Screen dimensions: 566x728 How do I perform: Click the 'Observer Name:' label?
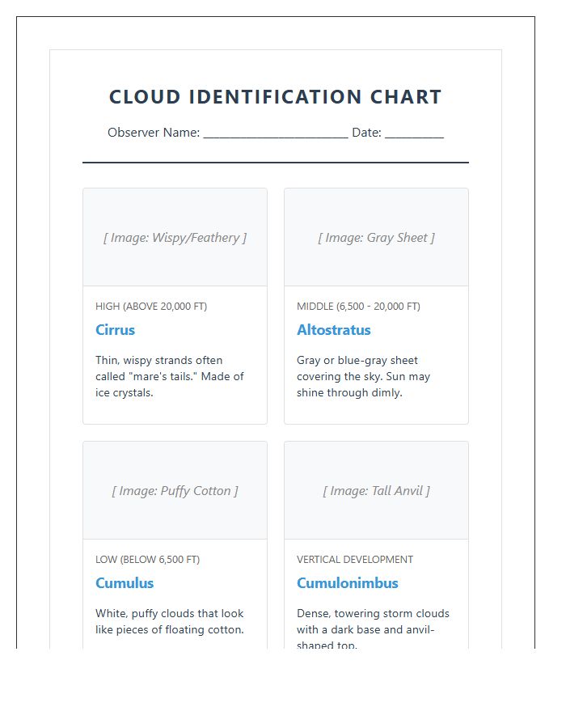(x=154, y=133)
